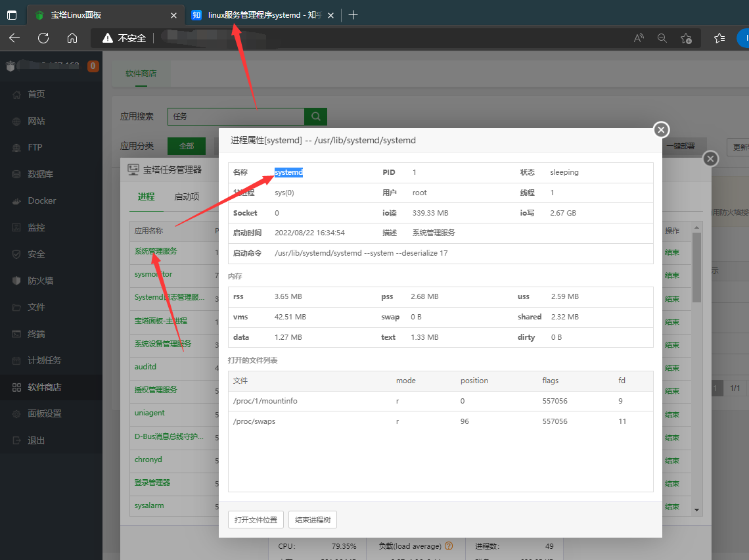Open the favorites list icon
Viewport: 749px width, 560px height.
719,38
